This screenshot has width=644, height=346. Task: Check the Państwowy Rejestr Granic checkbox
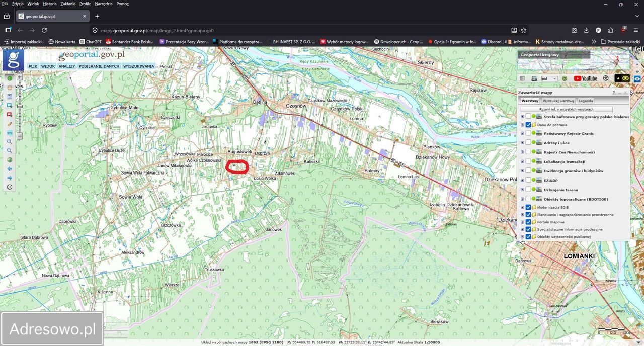[528, 133]
